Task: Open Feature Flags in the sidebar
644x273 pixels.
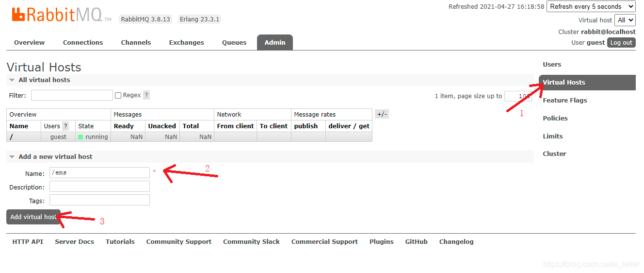Action: (564, 100)
